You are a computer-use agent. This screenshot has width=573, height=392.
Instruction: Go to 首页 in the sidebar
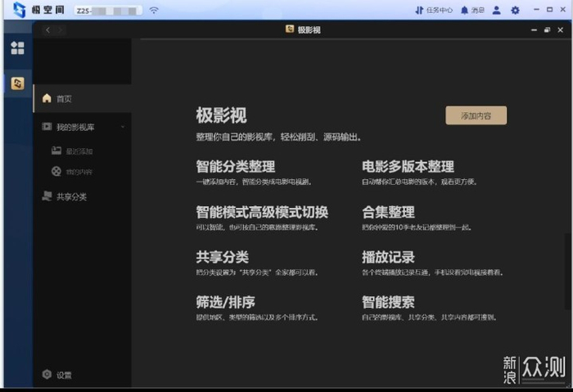[64, 99]
